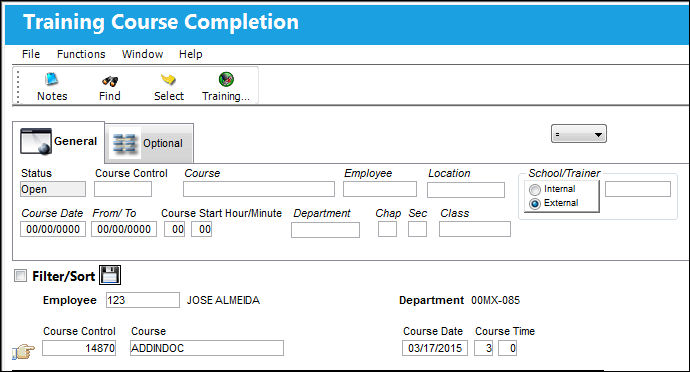Open the Window menu
The width and height of the screenshot is (690, 372).
pos(142,54)
